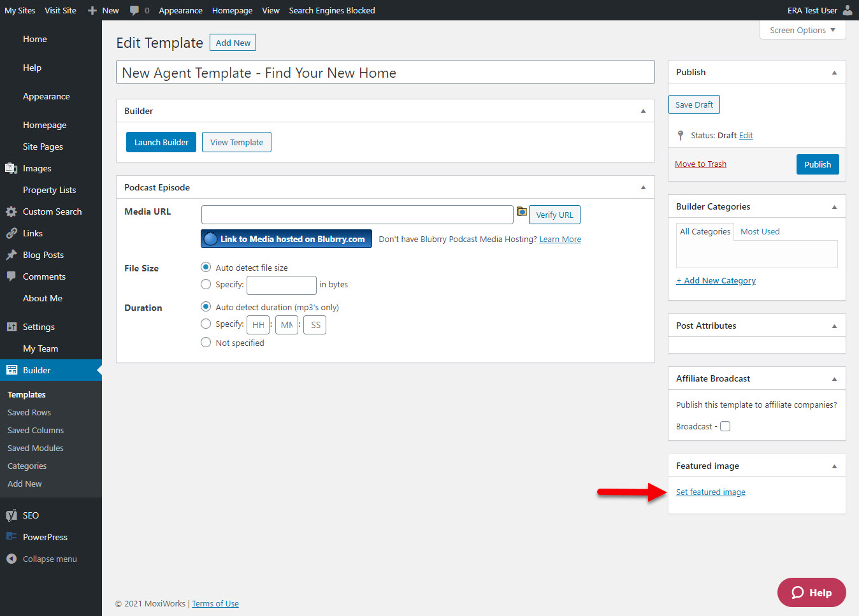Enable the Broadcast checkbox

pyautogui.click(x=725, y=426)
